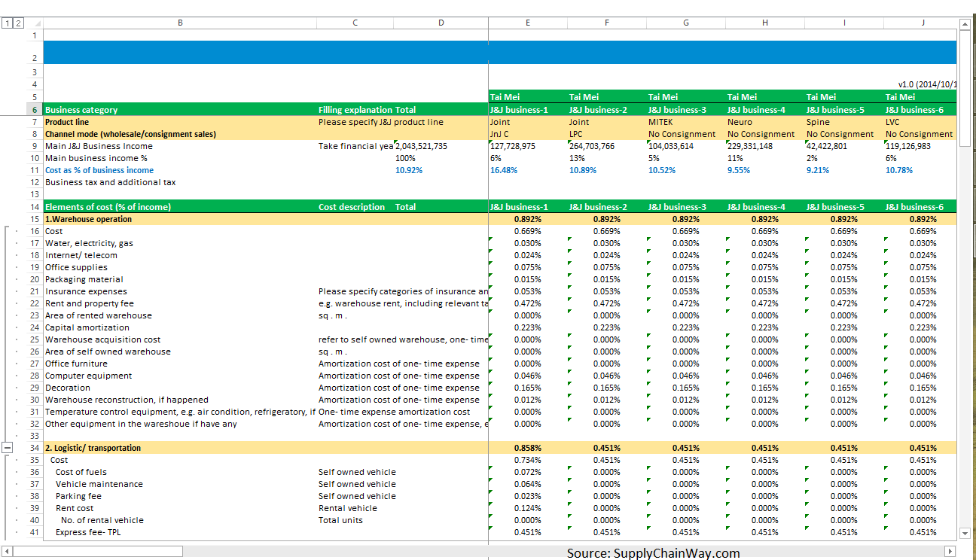The image size is (976, 560).
Task: Click the horizontal scrollbar right arrow
Action: (950, 551)
